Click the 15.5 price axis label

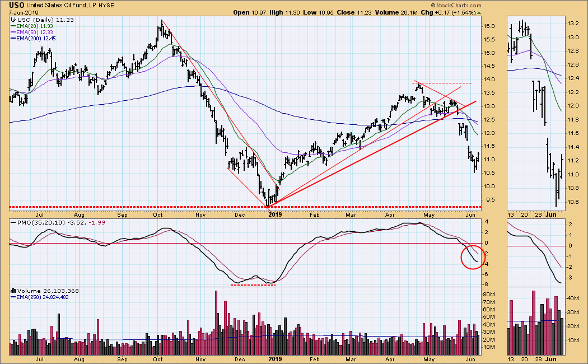pyautogui.click(x=489, y=40)
